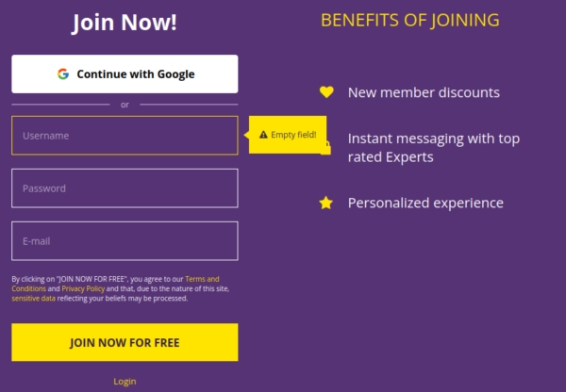Click the BENEFITS OF JOINING heading
This screenshot has height=392, width=566.
click(x=410, y=20)
